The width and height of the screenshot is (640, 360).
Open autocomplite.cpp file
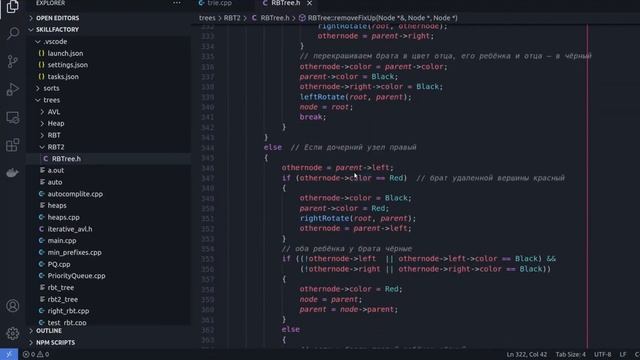[75, 194]
